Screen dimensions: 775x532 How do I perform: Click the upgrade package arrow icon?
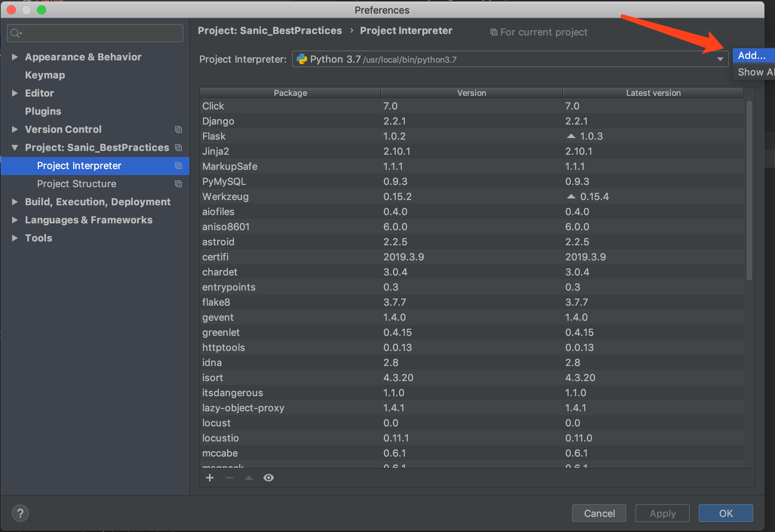[249, 478]
